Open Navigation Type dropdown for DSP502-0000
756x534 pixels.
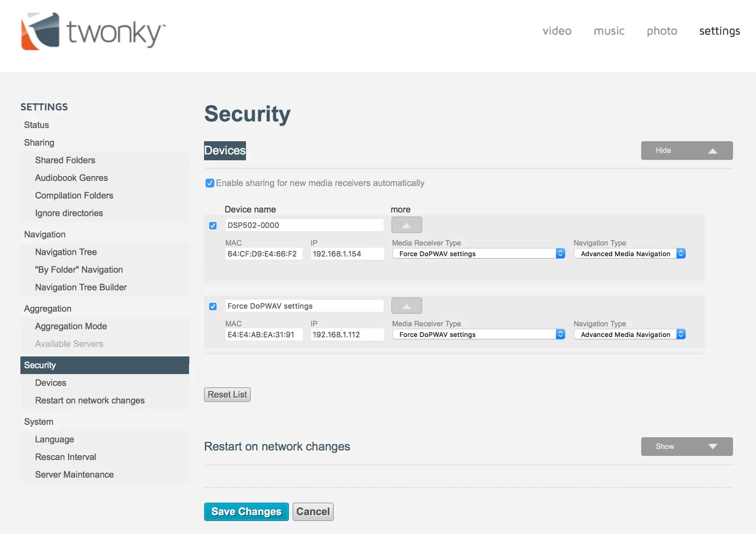coord(629,254)
